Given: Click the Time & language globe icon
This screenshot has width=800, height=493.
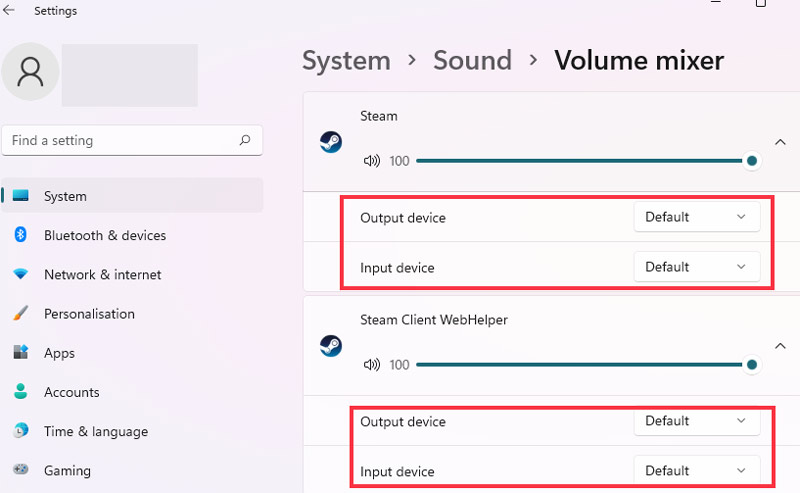Looking at the screenshot, I should click(20, 431).
